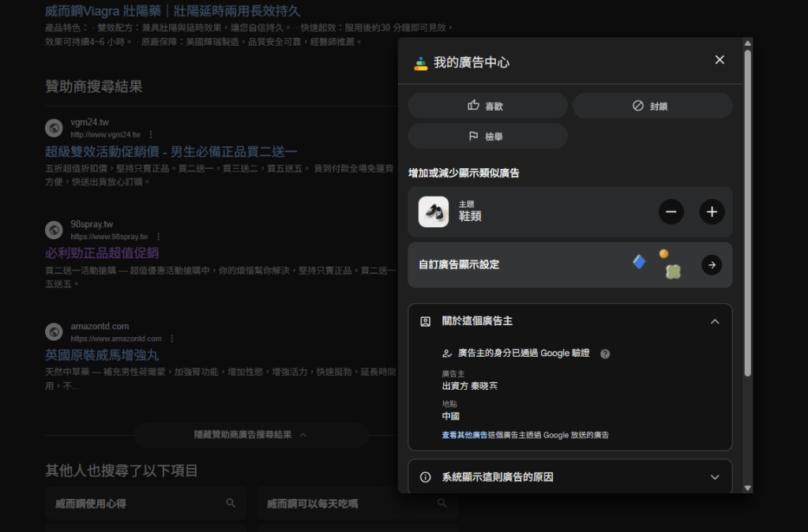Click the ad panel vertical scrollbar
808x532 pixels.
(x=747, y=221)
